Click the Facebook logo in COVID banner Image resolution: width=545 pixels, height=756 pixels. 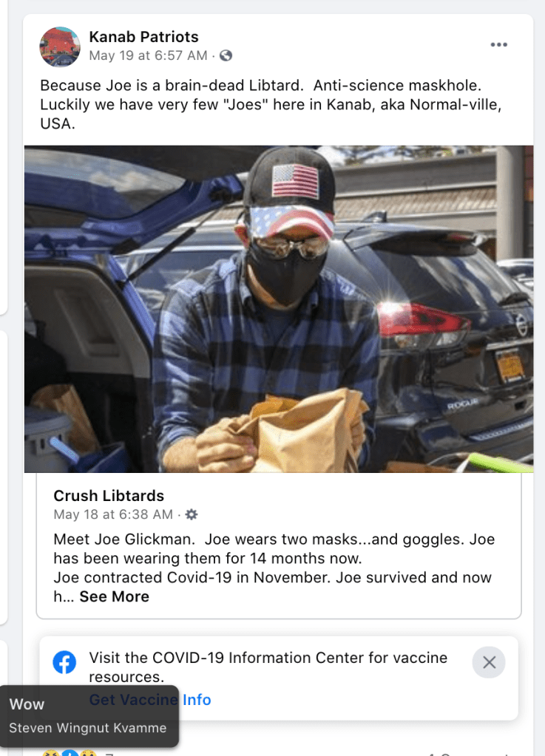(64, 662)
